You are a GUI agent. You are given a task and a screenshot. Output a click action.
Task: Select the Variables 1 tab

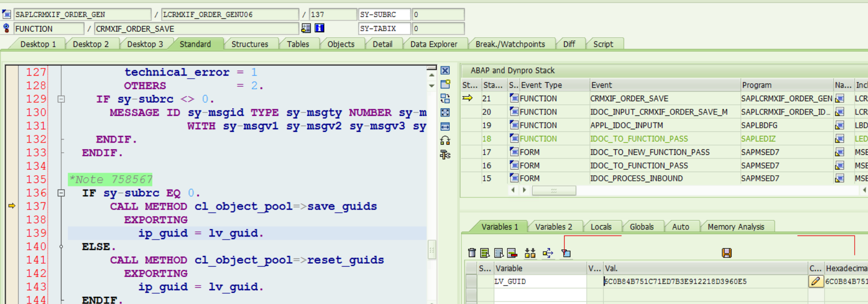pyautogui.click(x=500, y=227)
